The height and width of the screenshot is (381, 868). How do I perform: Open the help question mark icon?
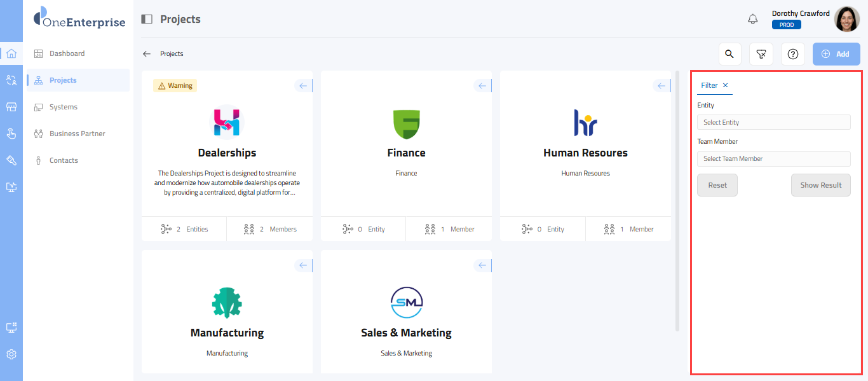click(x=793, y=54)
